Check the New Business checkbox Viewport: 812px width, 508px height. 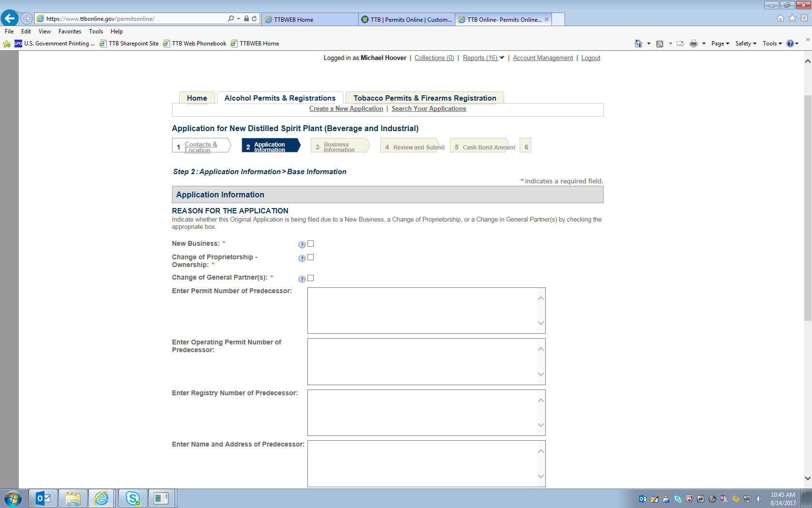pos(311,244)
